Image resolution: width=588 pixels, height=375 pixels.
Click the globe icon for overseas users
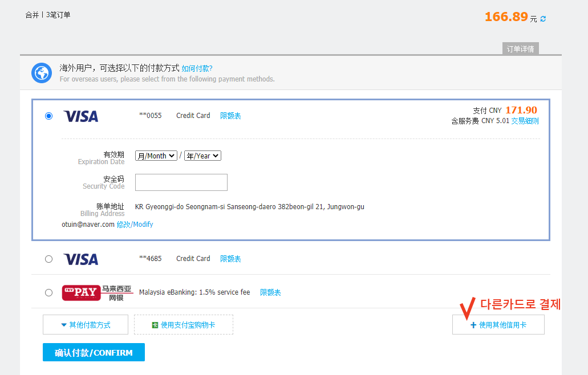tap(42, 73)
